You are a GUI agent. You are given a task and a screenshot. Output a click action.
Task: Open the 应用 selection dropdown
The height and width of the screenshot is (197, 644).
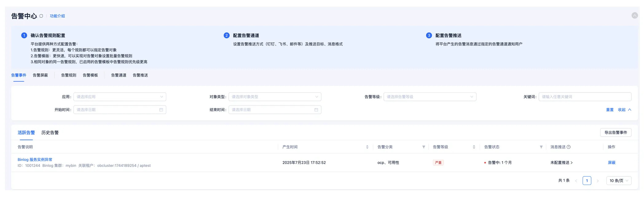click(x=120, y=97)
